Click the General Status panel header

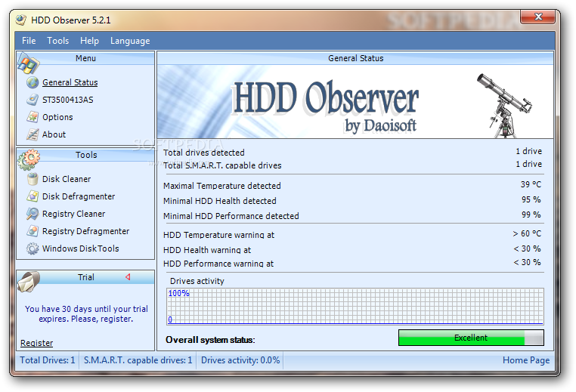(x=355, y=58)
